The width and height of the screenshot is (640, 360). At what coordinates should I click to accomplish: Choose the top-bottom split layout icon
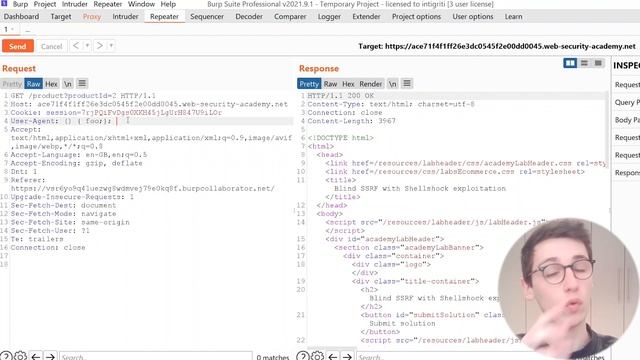click(584, 63)
